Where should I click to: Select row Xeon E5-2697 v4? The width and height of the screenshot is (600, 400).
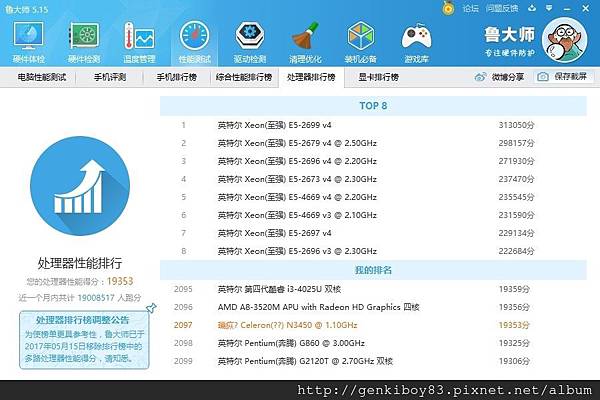pos(373,233)
